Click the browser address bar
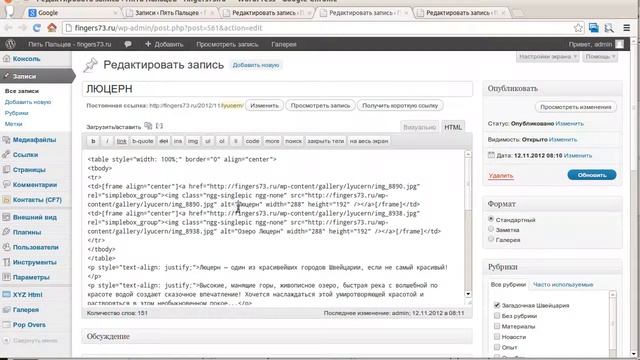Viewport: 640px width, 360px height. pos(318,28)
